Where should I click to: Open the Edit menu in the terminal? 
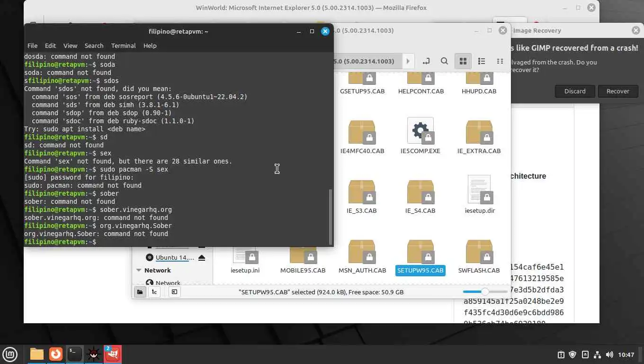tap(50, 45)
